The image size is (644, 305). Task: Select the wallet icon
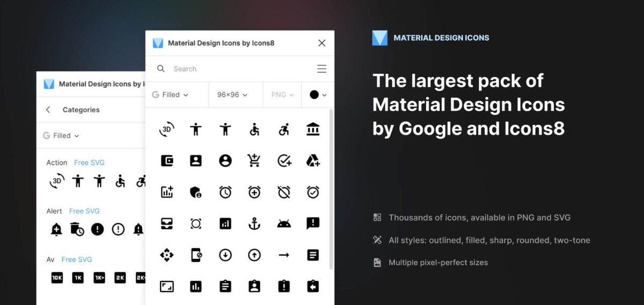(x=167, y=160)
